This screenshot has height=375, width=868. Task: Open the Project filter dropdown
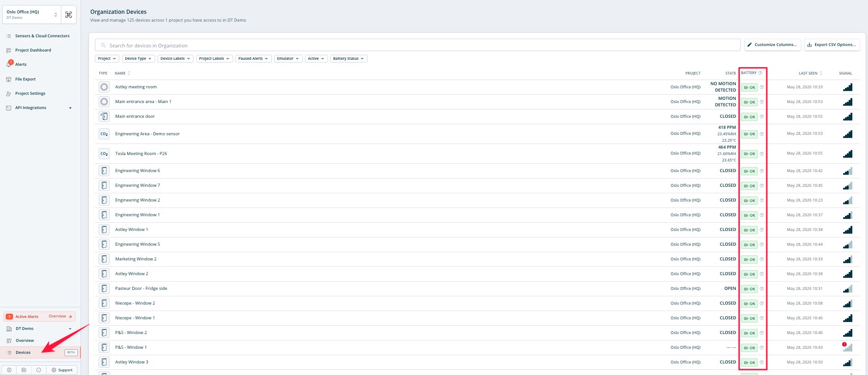[x=107, y=58]
